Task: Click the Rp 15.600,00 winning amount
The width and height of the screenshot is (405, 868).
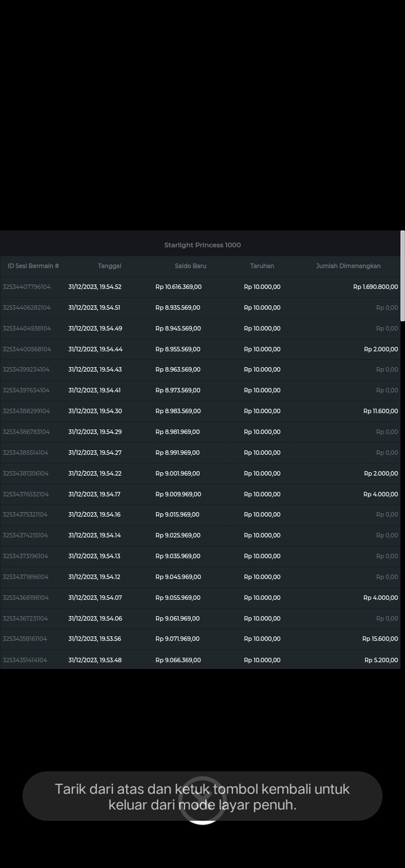Action: click(x=380, y=639)
